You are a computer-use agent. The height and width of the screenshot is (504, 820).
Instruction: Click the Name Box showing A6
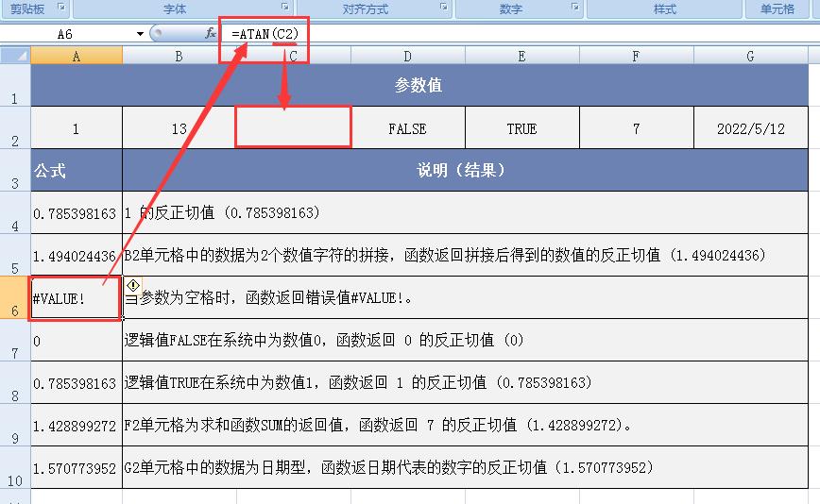(66, 34)
